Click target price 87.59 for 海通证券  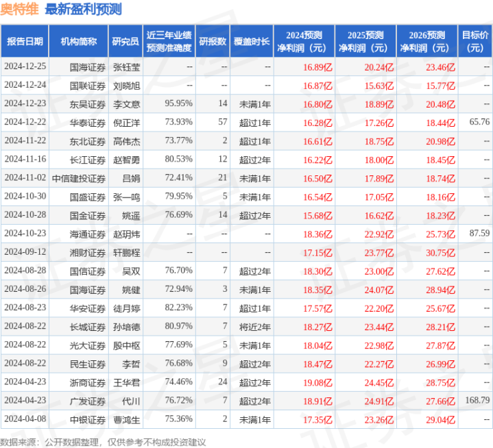[479, 233]
